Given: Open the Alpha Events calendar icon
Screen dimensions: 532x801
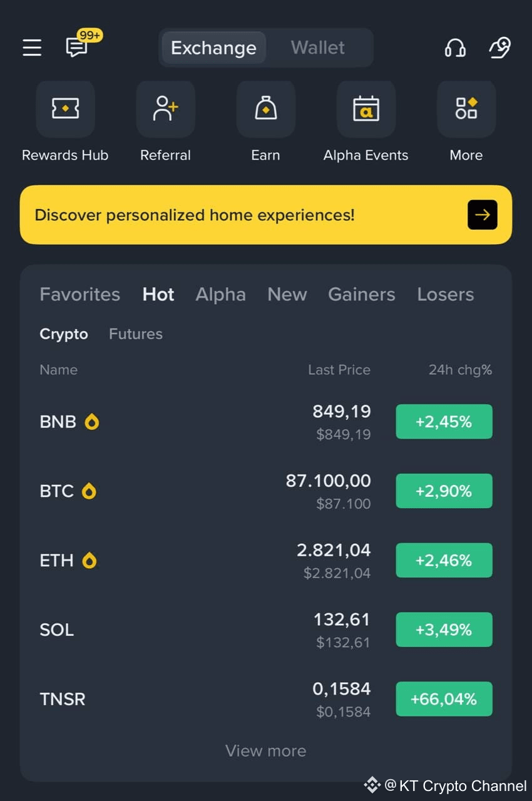Looking at the screenshot, I should pyautogui.click(x=366, y=109).
